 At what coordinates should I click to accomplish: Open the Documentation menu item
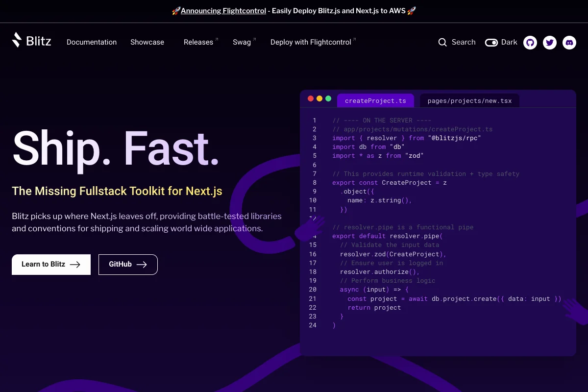click(92, 42)
